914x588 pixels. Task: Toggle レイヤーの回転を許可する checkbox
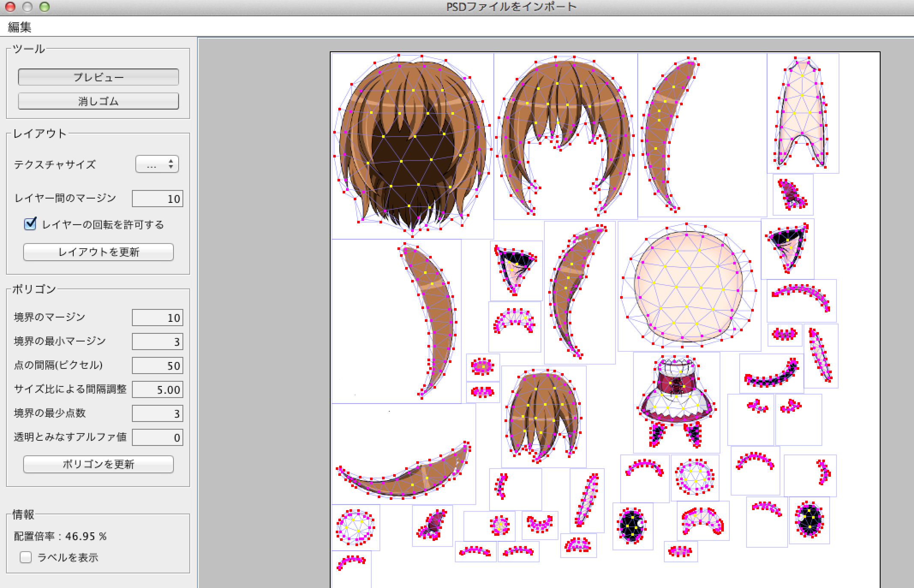tap(30, 224)
